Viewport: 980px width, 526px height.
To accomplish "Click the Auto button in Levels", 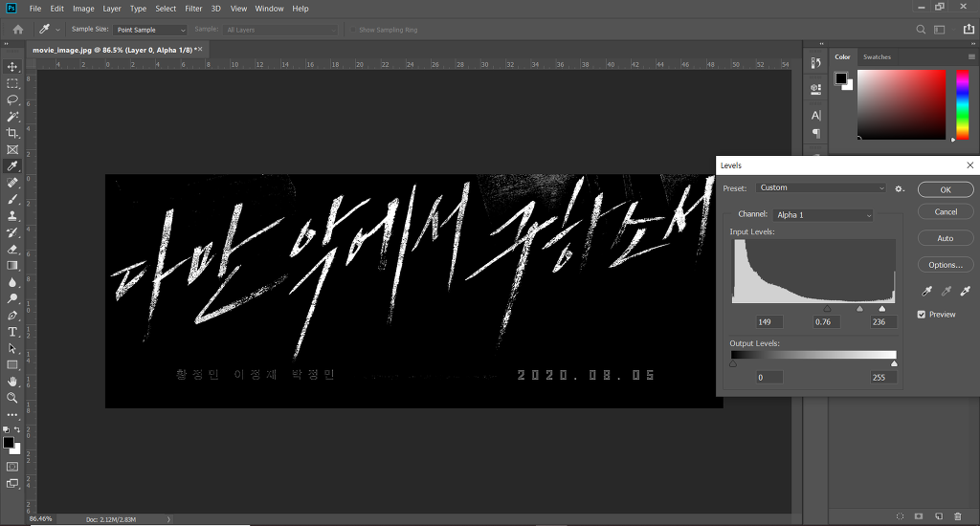I will coord(945,238).
